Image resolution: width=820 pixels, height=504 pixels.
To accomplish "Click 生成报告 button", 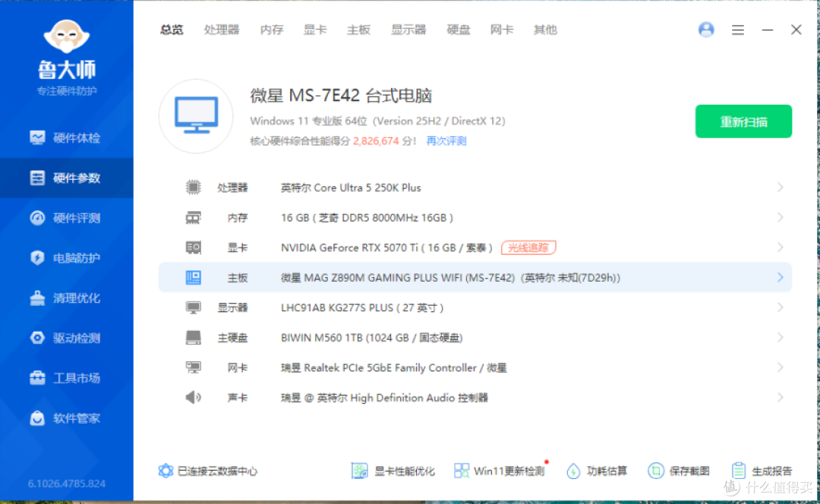I will click(x=762, y=471).
